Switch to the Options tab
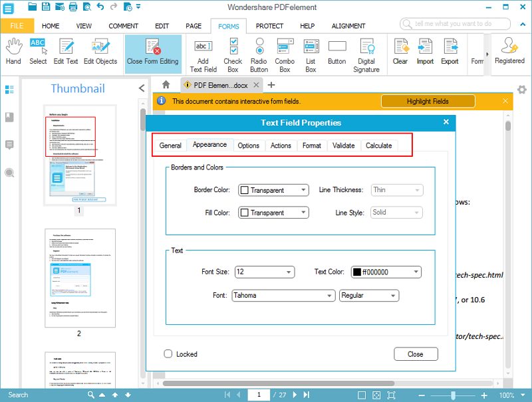 click(248, 146)
